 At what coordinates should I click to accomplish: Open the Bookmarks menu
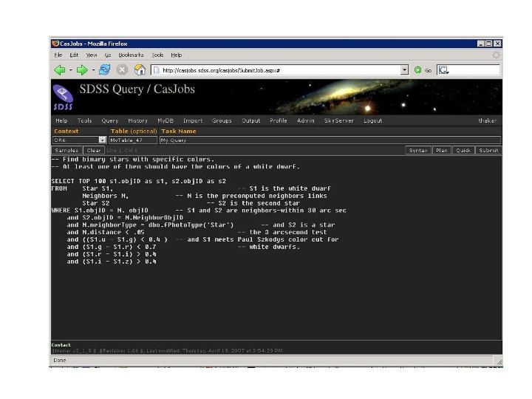pos(131,55)
